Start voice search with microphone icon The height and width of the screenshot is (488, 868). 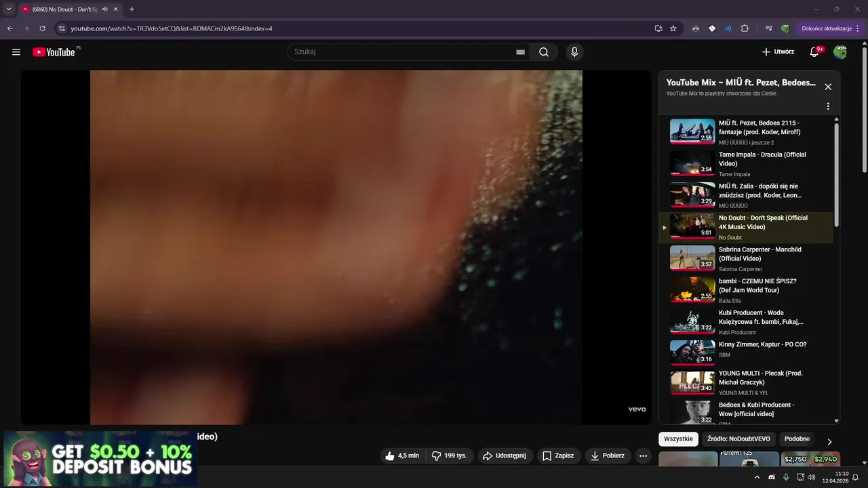pos(574,52)
